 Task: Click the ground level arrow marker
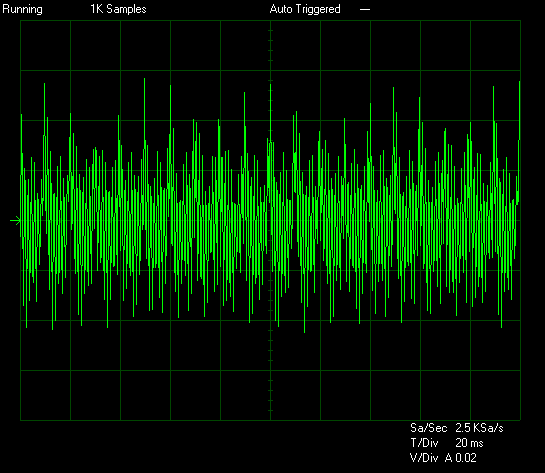point(15,220)
